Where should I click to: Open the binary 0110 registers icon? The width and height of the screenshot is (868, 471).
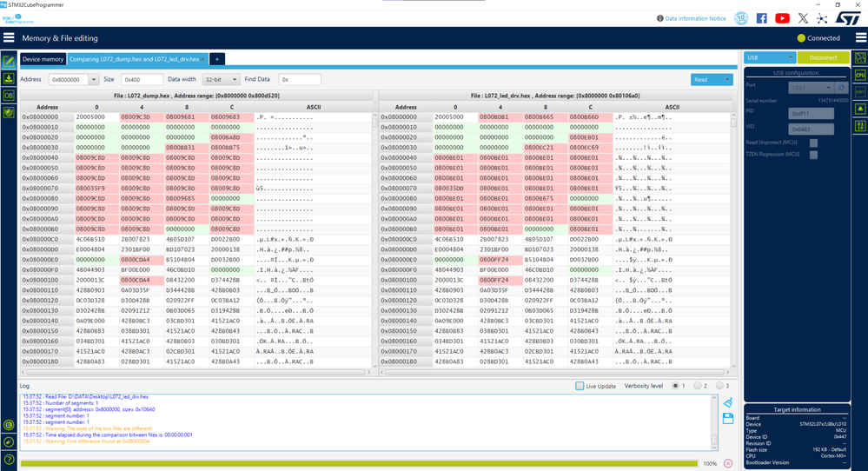tap(860, 126)
